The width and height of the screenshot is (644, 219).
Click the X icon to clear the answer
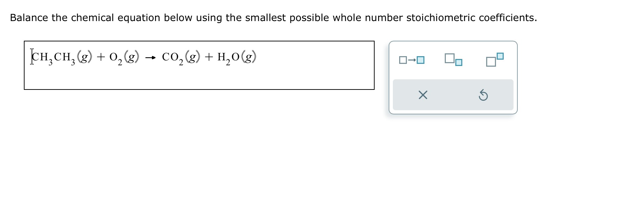pos(422,95)
